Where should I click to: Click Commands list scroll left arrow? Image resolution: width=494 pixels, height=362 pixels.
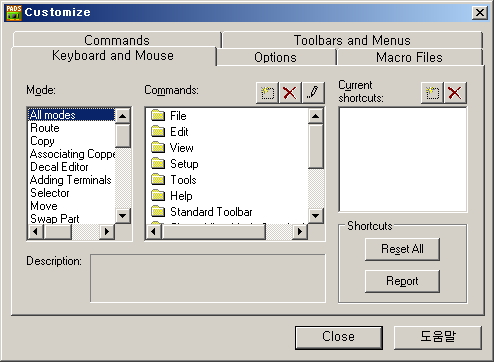[x=154, y=231]
